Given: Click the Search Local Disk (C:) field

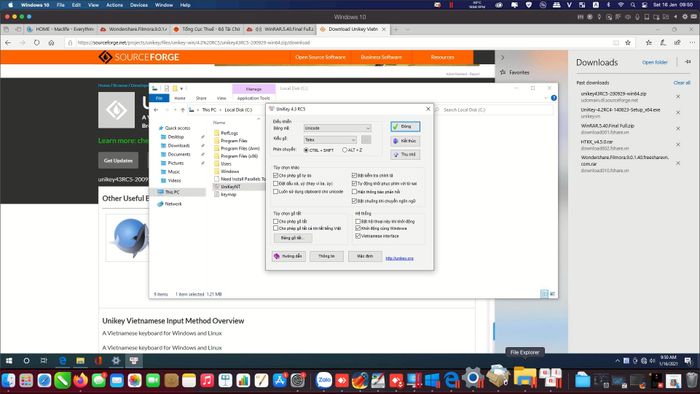Looking at the screenshot, I should click(x=493, y=110).
